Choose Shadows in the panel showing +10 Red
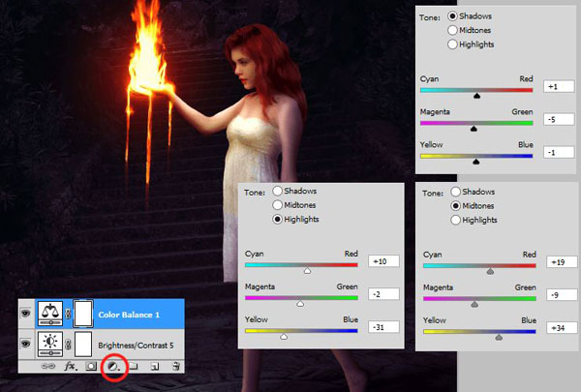Screen dimensions: 581x392 click(x=278, y=191)
